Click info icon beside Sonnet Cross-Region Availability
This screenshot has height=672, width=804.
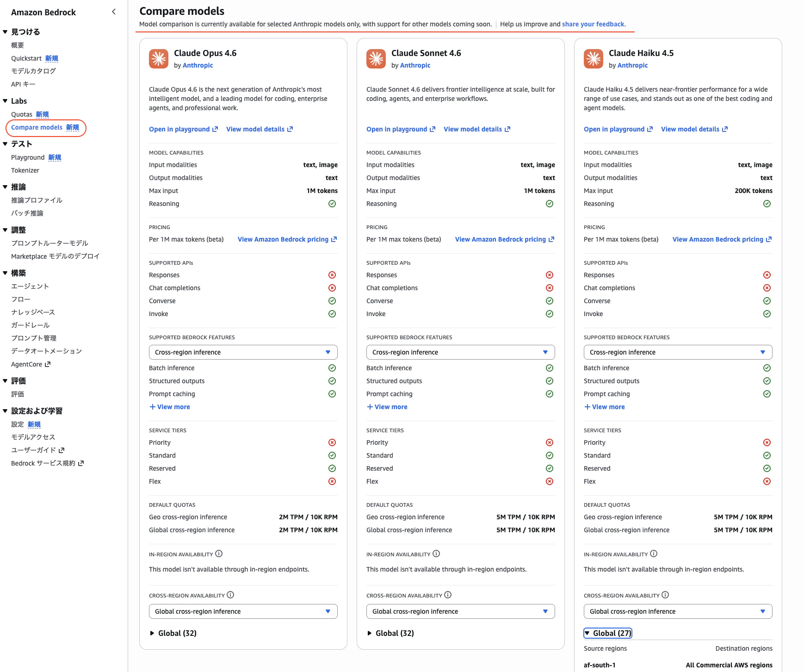click(448, 595)
